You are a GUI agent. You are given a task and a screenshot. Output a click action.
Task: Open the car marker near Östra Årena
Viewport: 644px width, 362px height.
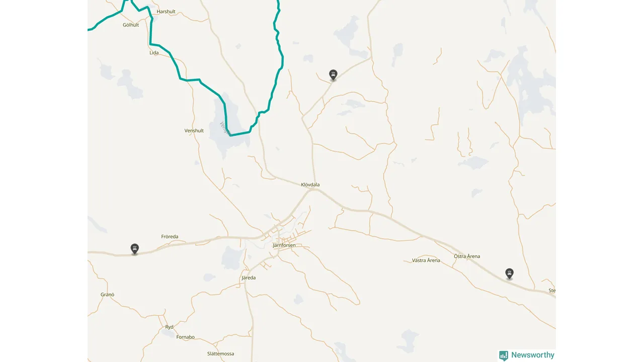[510, 274]
